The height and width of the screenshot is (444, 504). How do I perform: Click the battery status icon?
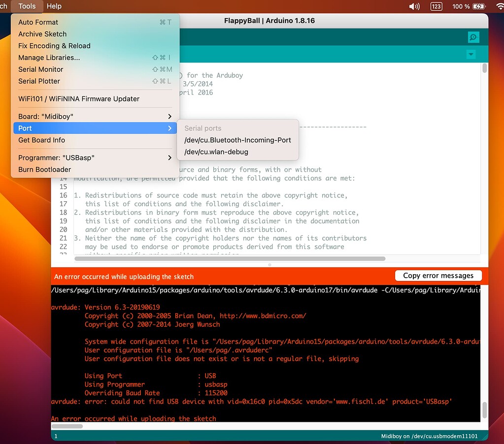pos(478,6)
